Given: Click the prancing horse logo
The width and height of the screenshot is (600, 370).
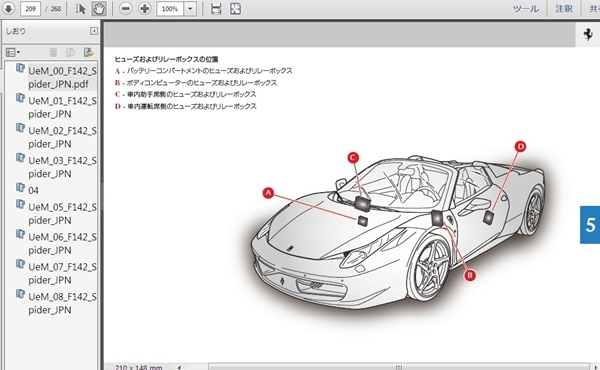Looking at the screenshot, I should [588, 34].
